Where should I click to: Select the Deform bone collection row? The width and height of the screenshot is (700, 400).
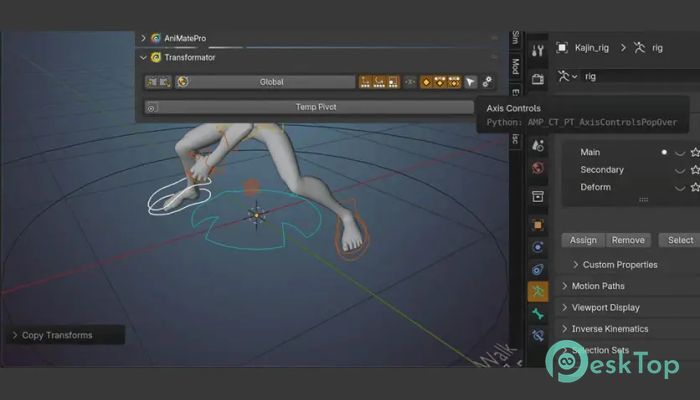click(631, 187)
